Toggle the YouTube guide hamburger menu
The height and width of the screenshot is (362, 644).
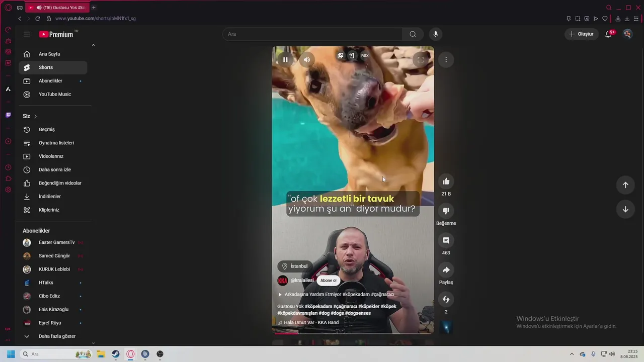(x=27, y=34)
